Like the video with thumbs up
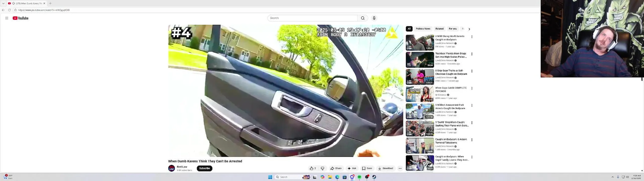The width and height of the screenshot is (644, 181). coord(313,168)
